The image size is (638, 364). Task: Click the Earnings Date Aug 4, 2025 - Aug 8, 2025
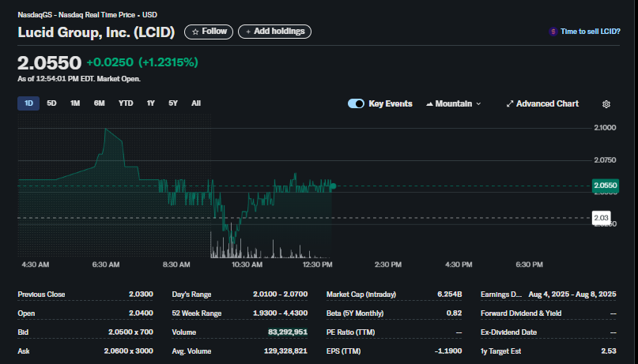(572, 295)
